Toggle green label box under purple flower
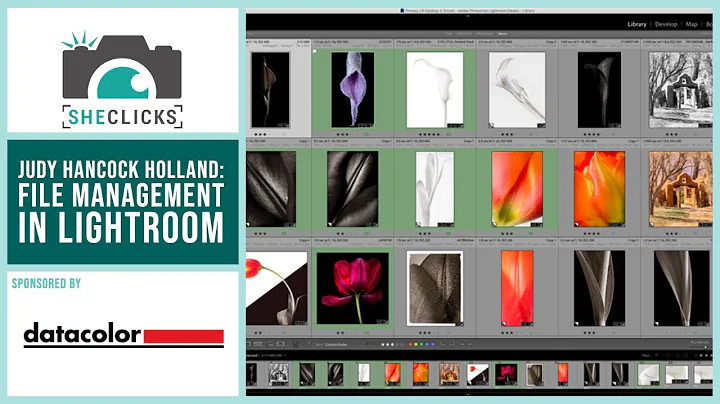This screenshot has width=720, height=404. coord(366,135)
